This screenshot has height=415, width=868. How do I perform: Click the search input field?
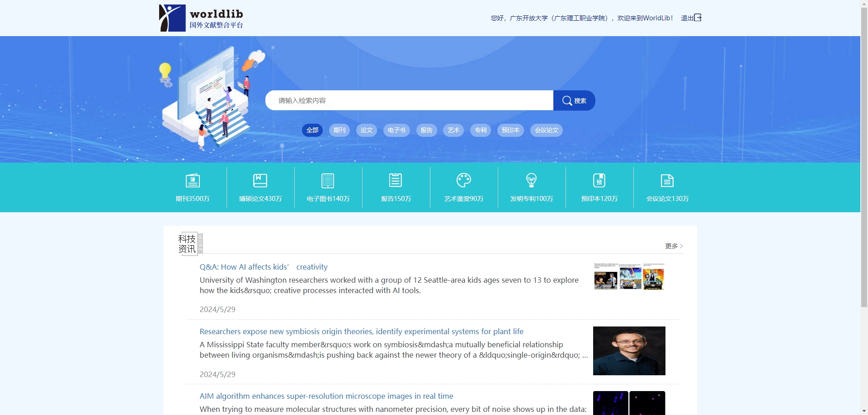point(409,100)
